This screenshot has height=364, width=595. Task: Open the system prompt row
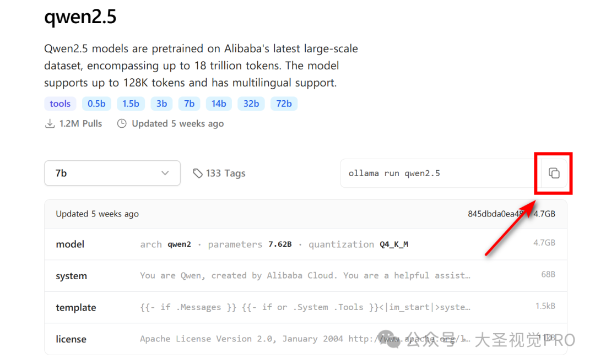305,276
